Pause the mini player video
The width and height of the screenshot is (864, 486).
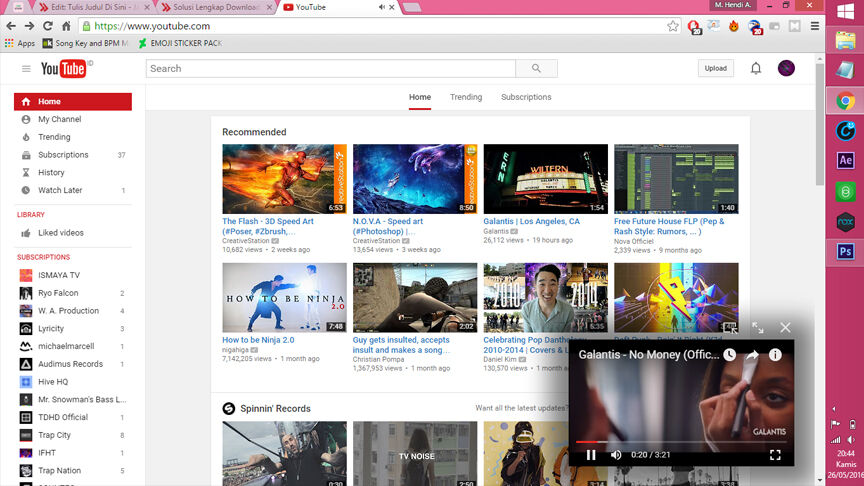click(x=591, y=455)
